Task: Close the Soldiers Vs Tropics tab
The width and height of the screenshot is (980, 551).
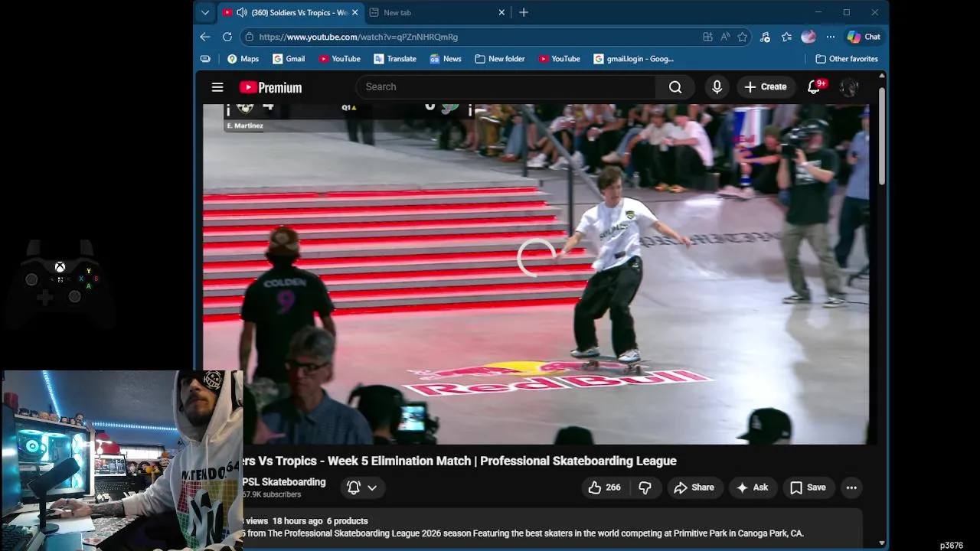Action: point(354,12)
